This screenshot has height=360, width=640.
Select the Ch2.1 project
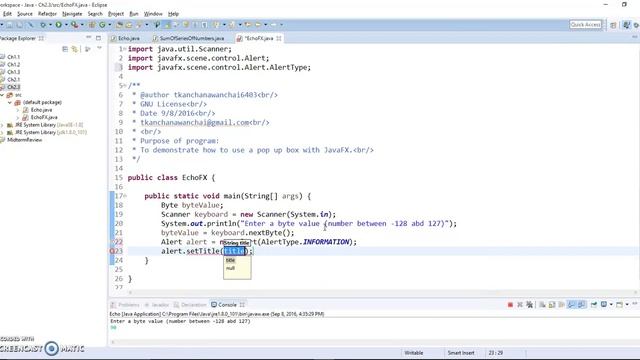coord(13,79)
